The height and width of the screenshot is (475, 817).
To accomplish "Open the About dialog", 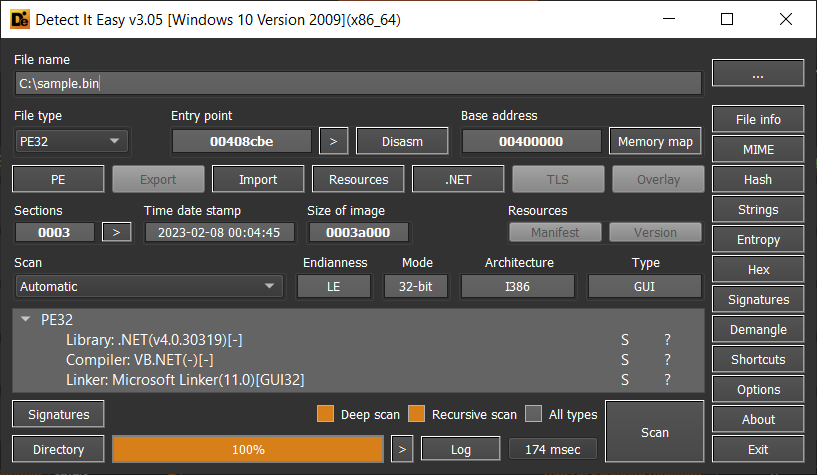I will 758,419.
